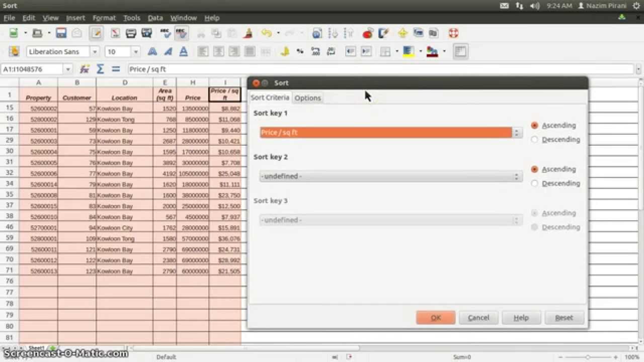The image size is (644, 362).
Task: Toggle Edit File mode icon
Action: (x=96, y=34)
